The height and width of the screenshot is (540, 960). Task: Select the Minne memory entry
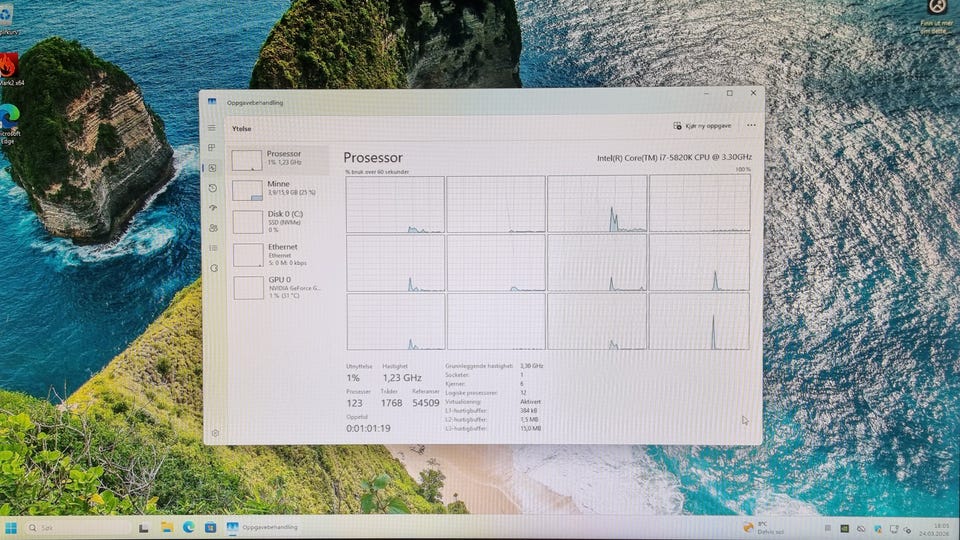pyautogui.click(x=279, y=189)
